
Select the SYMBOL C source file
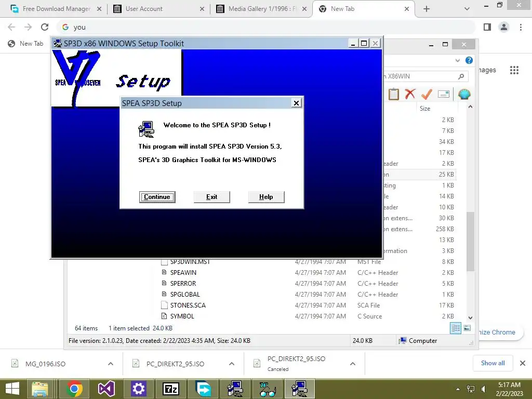coord(308,316)
